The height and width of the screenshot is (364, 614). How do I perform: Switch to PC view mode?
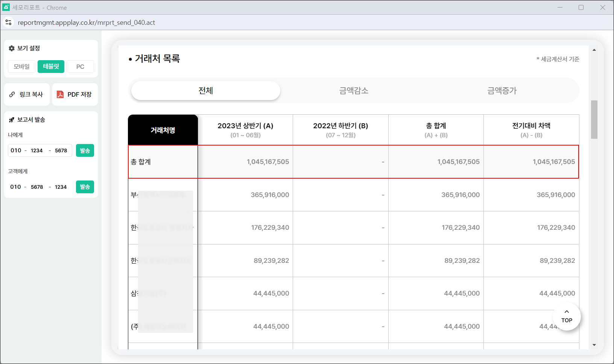coord(80,67)
